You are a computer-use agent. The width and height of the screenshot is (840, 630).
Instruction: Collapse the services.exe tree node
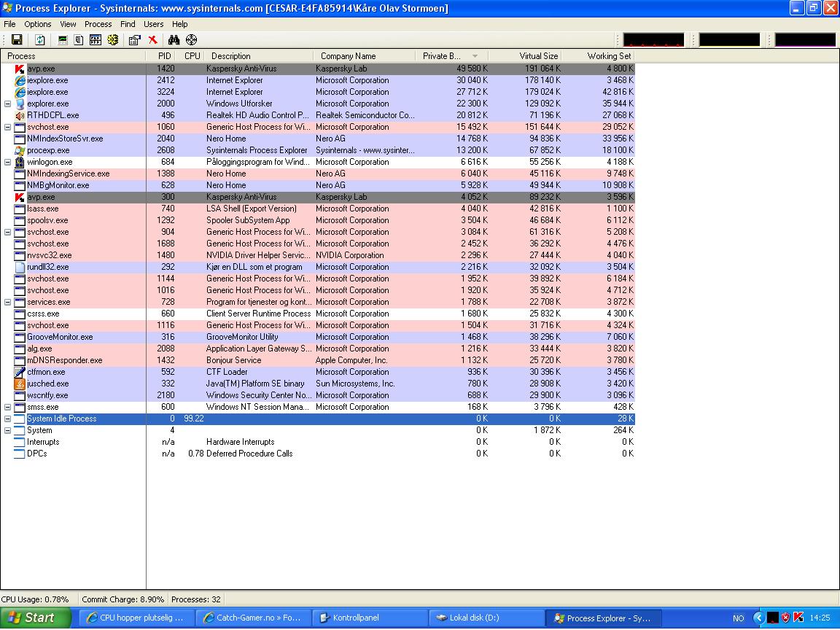[x=7, y=302]
